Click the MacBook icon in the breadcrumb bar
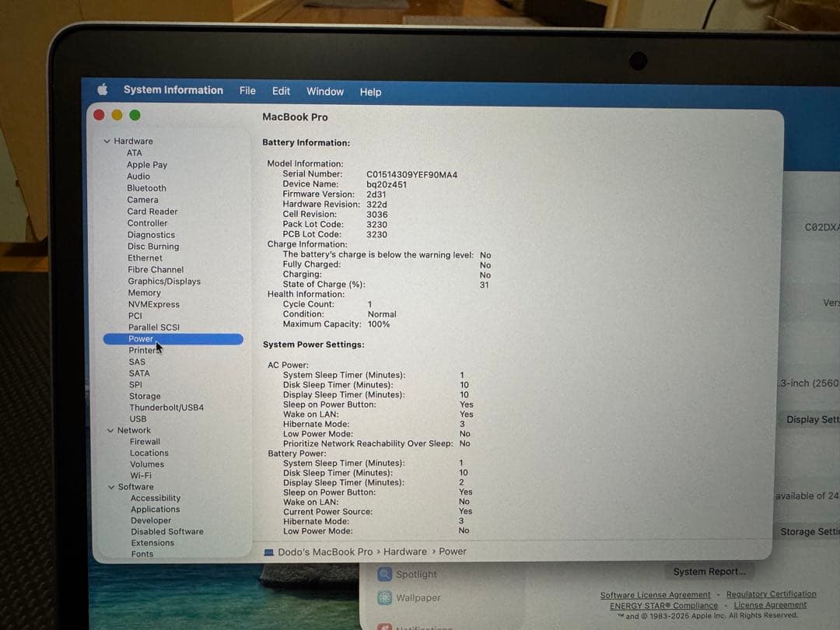 pos(268,551)
